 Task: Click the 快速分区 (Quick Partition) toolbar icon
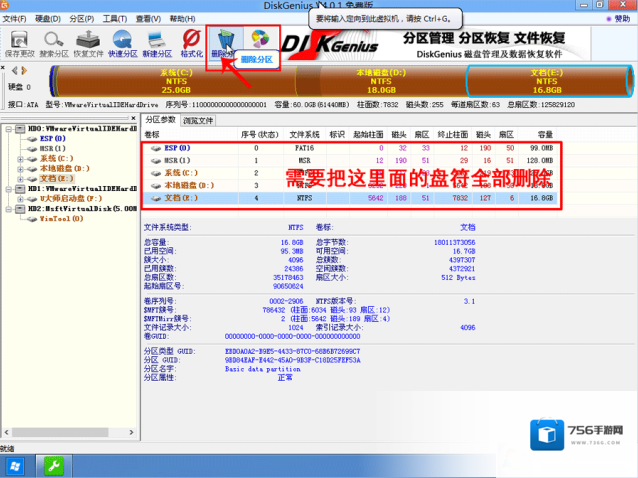pyautogui.click(x=124, y=41)
